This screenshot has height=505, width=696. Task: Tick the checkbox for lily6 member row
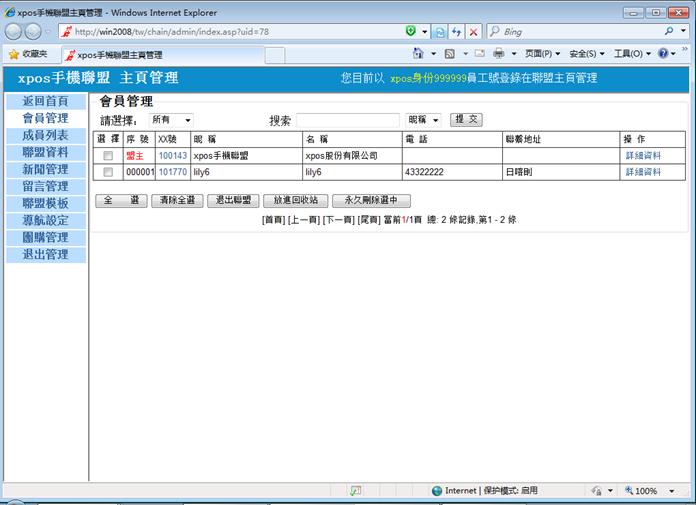point(108,172)
